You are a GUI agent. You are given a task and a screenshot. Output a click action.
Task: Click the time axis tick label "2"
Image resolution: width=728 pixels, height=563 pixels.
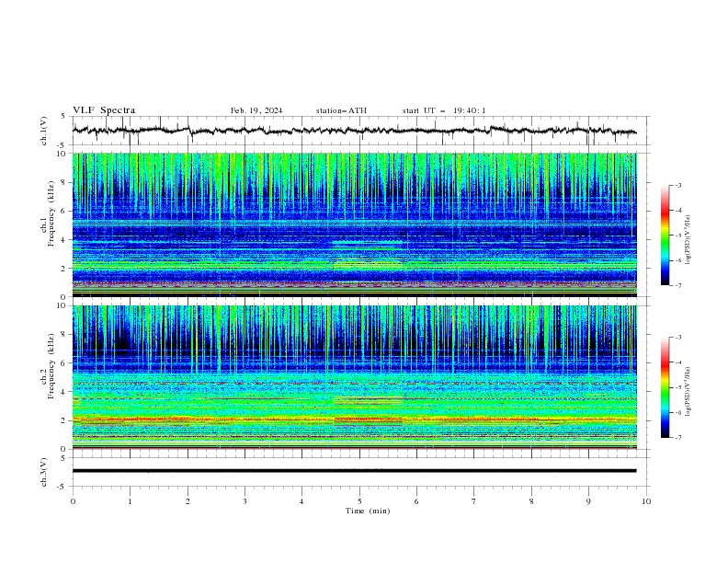click(x=188, y=501)
